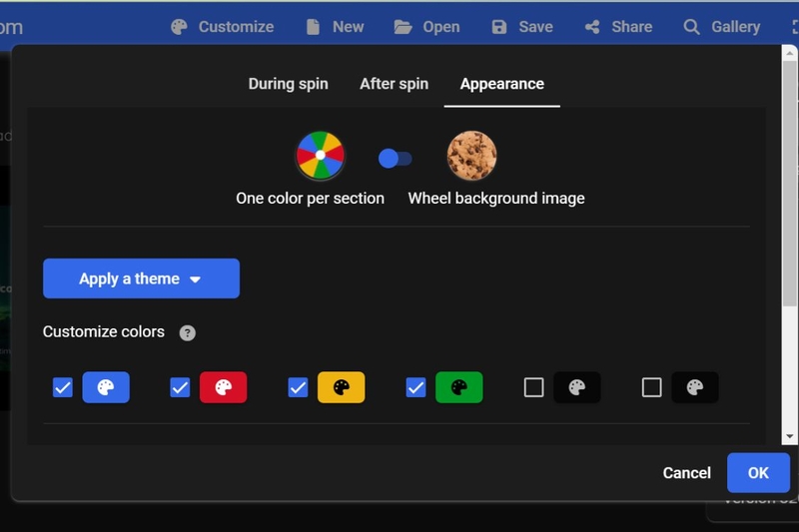799x532 pixels.
Task: Click the Share icon in toolbar
Action: point(592,27)
